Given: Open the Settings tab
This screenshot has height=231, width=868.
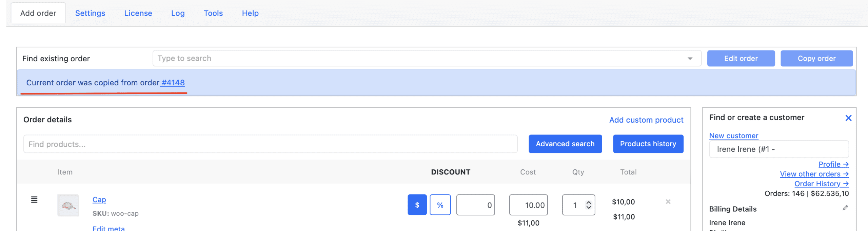Looking at the screenshot, I should point(90,13).
